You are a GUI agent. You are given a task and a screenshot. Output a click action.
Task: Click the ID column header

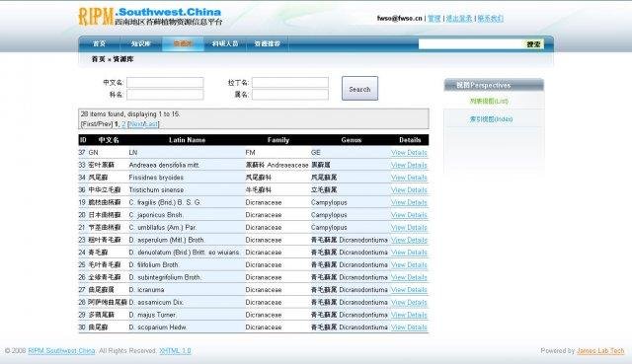[83, 140]
